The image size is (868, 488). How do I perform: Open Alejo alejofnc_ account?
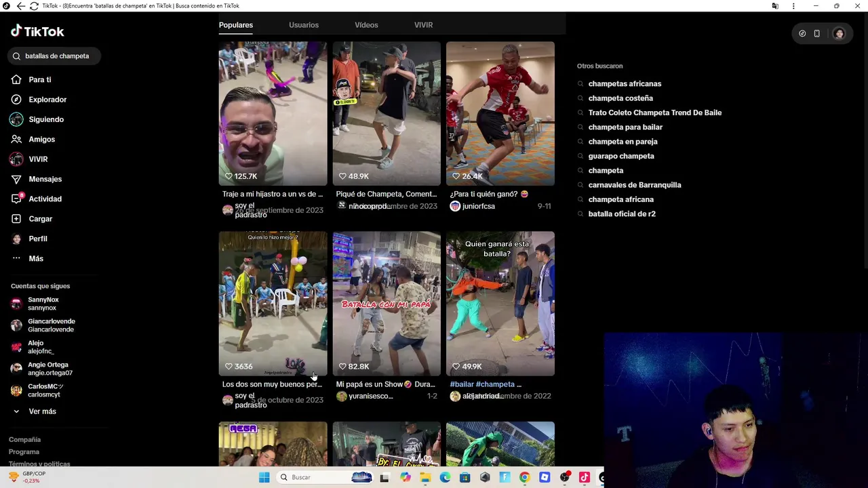click(x=41, y=347)
